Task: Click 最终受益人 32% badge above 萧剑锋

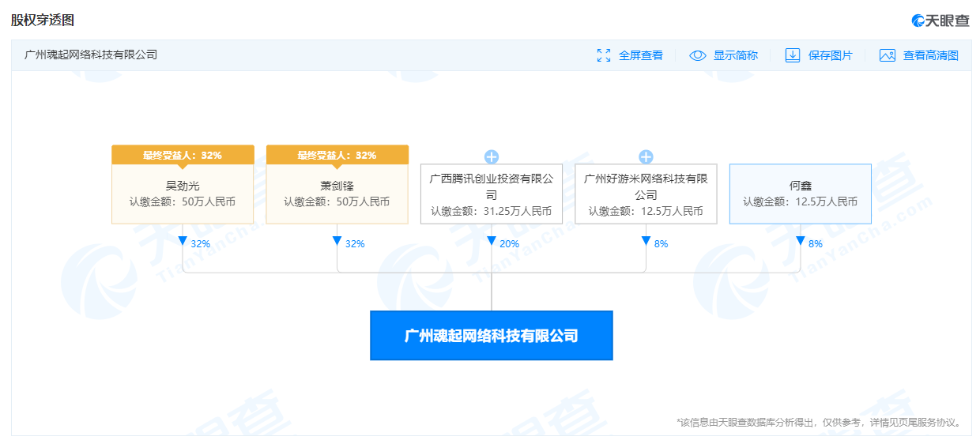Action: 337,155
